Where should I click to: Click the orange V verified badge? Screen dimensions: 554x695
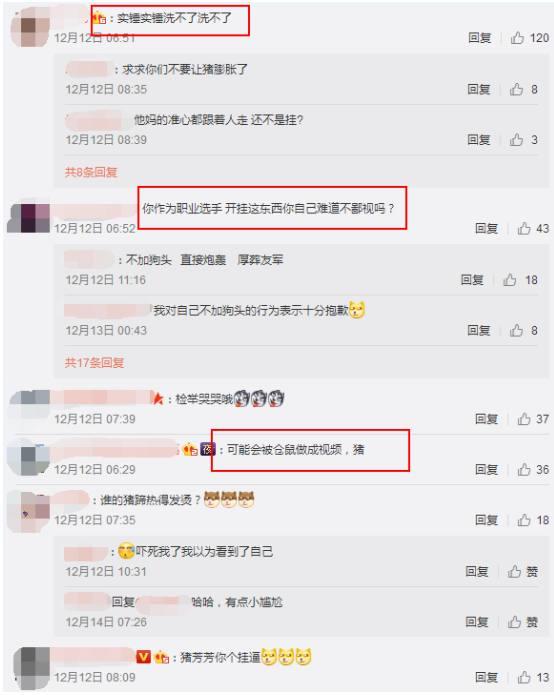coord(144,657)
